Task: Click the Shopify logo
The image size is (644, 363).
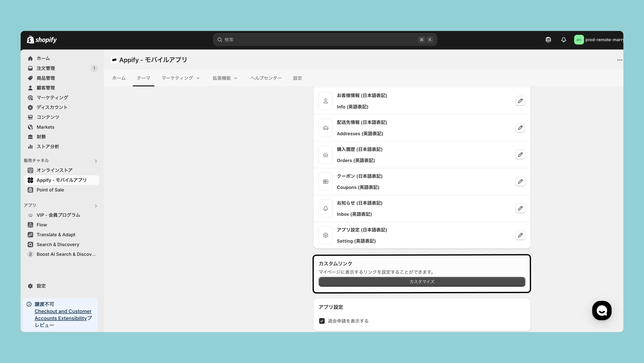Action: point(42,40)
